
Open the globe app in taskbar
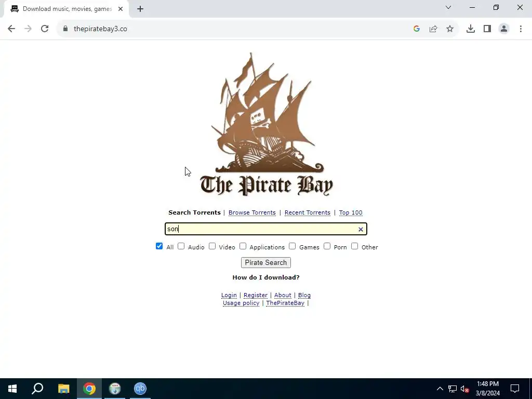pyautogui.click(x=115, y=389)
